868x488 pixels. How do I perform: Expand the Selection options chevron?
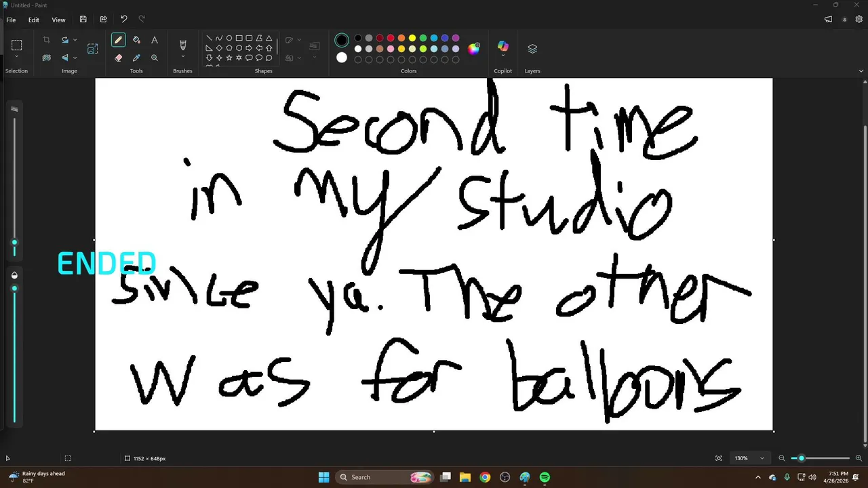click(x=17, y=57)
